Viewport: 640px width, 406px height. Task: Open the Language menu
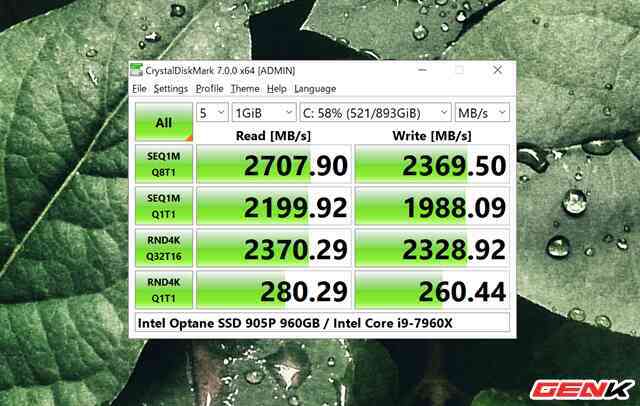coord(315,89)
